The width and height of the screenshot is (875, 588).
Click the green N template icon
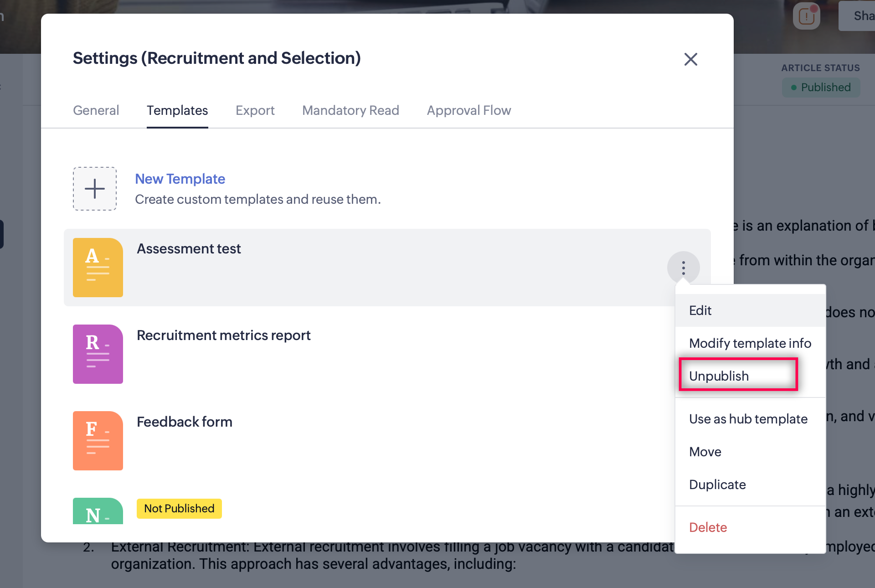point(98,511)
